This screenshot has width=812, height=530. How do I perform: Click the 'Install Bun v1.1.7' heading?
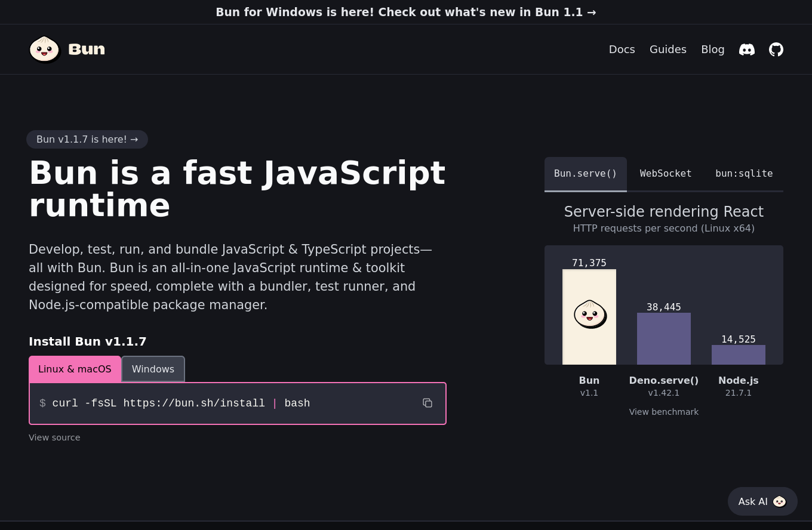88,341
